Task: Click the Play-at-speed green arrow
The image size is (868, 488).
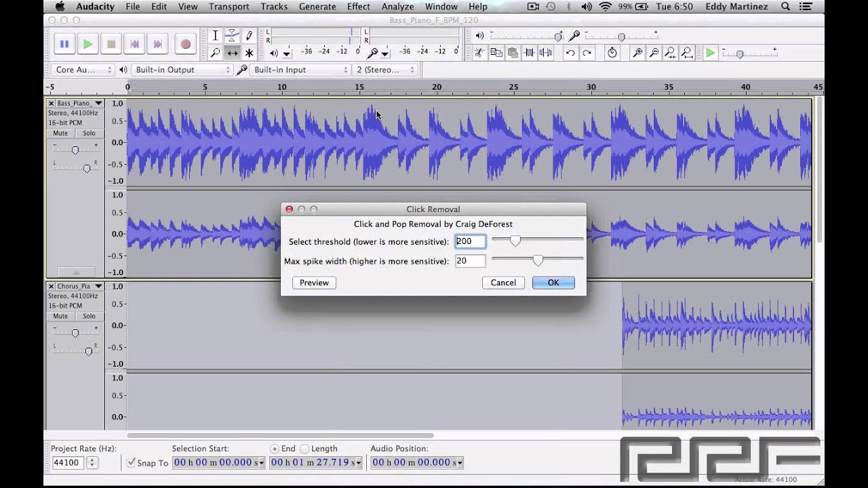Action: (x=710, y=53)
